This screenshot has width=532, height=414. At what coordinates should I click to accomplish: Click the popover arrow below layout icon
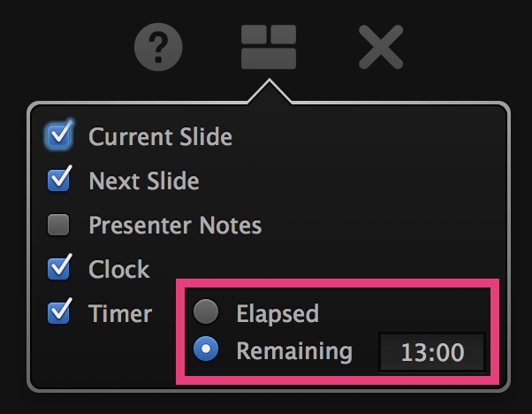tap(269, 93)
